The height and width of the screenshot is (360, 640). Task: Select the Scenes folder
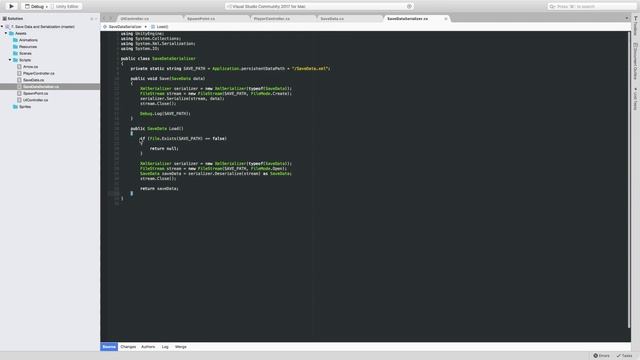25,53
